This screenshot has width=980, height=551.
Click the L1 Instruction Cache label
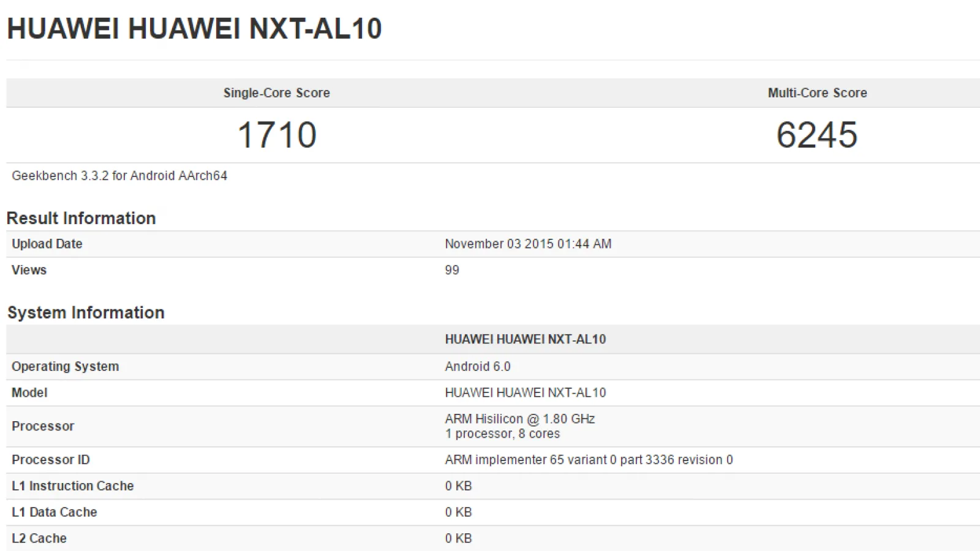[x=73, y=486]
